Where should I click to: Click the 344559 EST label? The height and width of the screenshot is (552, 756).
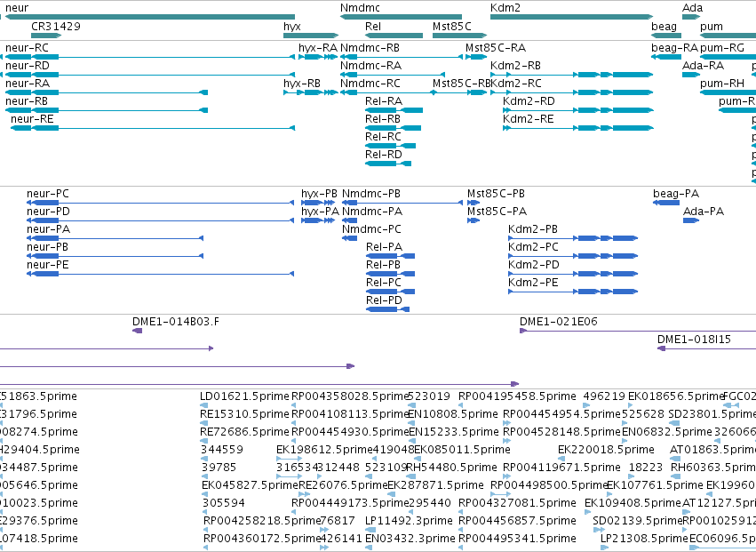tap(222, 450)
